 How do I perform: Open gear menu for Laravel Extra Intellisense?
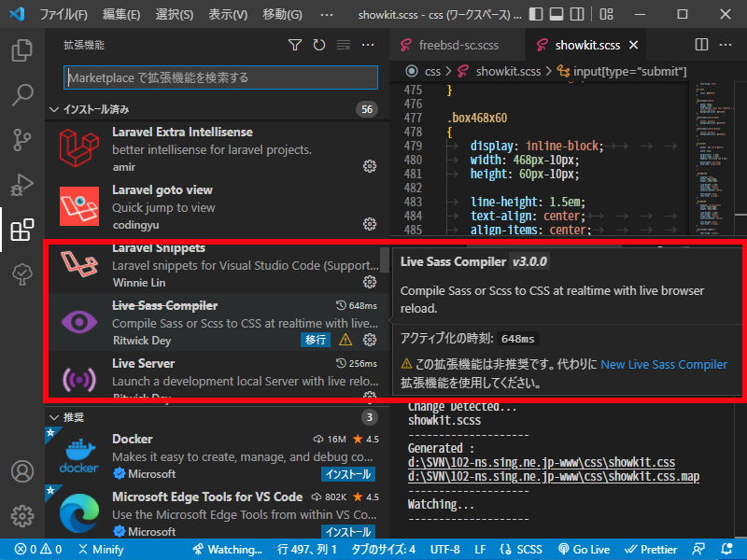(370, 166)
